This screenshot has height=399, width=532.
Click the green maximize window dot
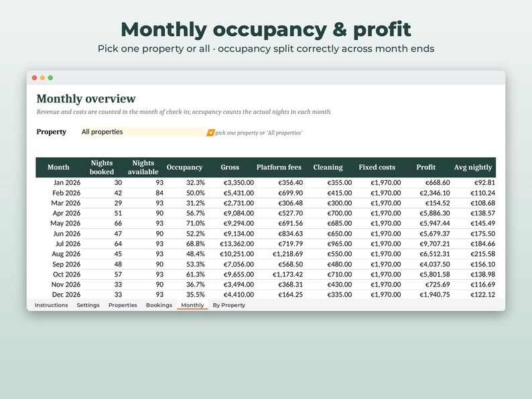tap(50, 78)
